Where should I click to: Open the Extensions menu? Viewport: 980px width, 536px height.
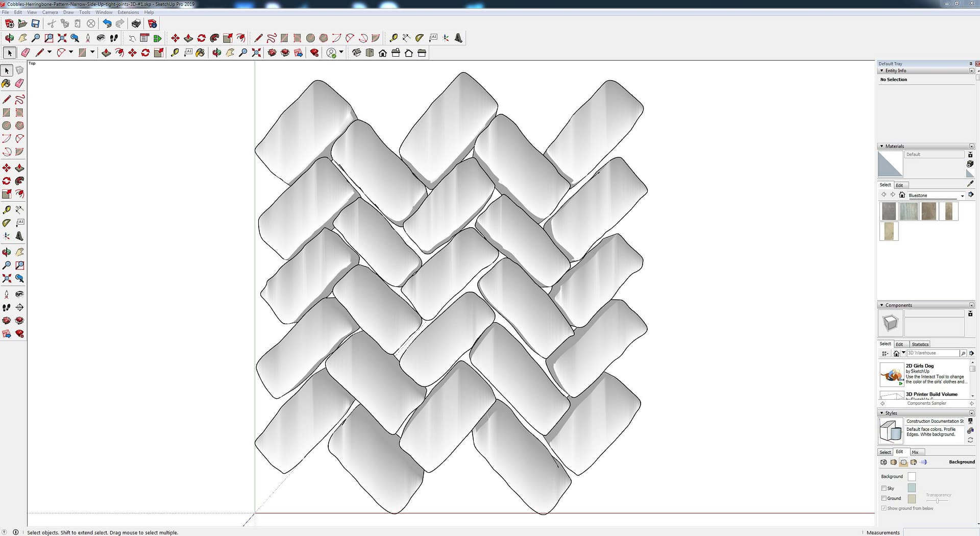128,12
